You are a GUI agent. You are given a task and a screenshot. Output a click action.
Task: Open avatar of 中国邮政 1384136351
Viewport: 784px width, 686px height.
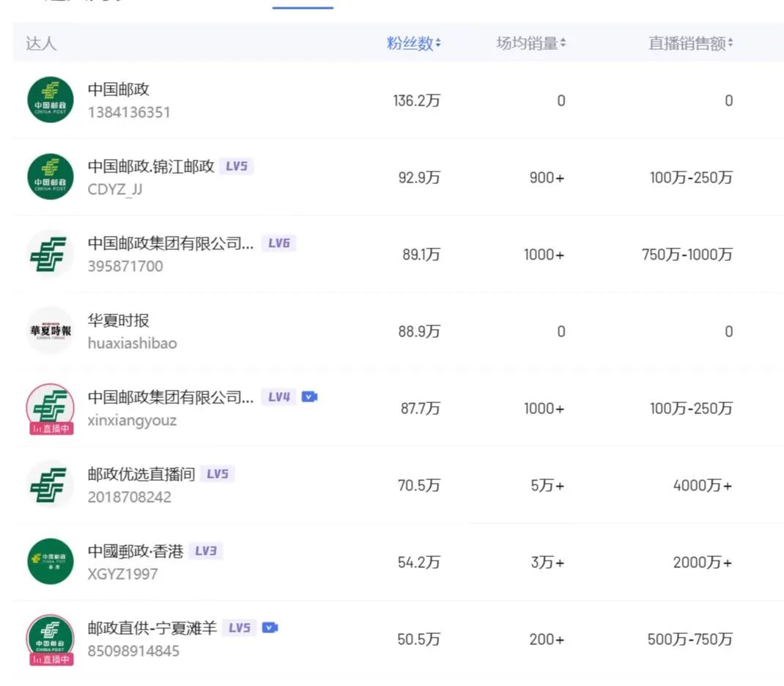pos(50,100)
